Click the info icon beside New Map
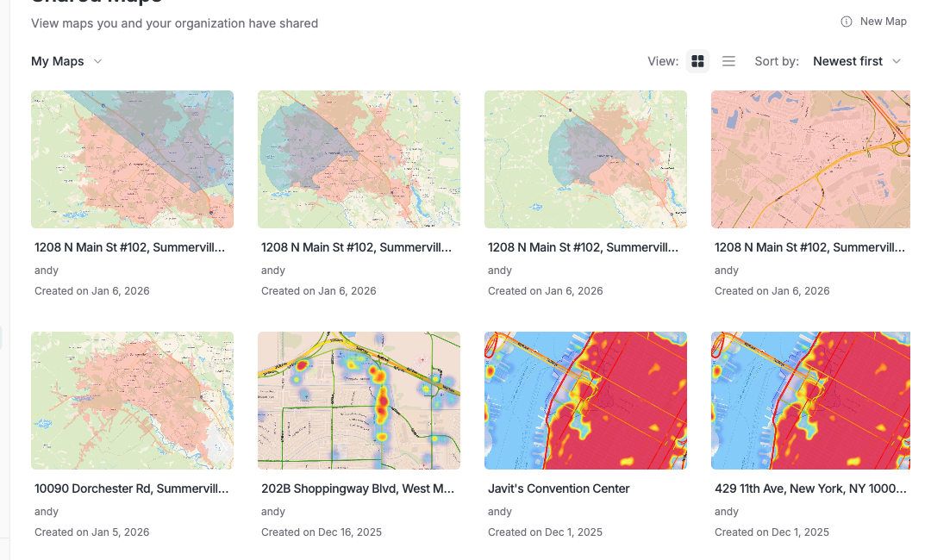The image size is (931, 560). coord(847,22)
